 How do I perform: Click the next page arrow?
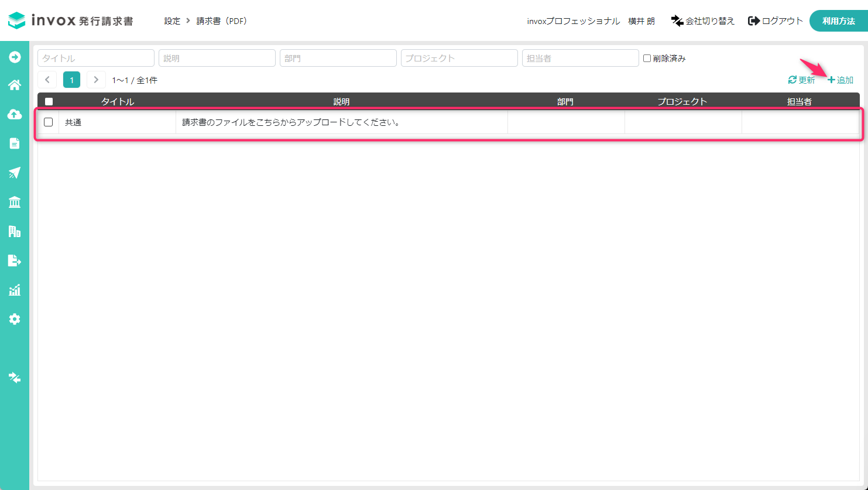click(95, 79)
